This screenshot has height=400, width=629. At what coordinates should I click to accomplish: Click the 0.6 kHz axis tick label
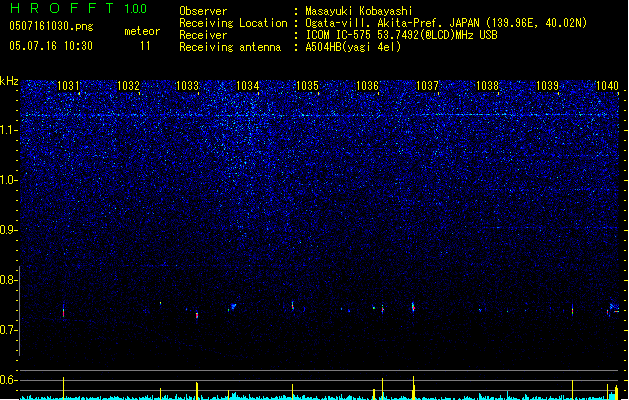coord(8,380)
